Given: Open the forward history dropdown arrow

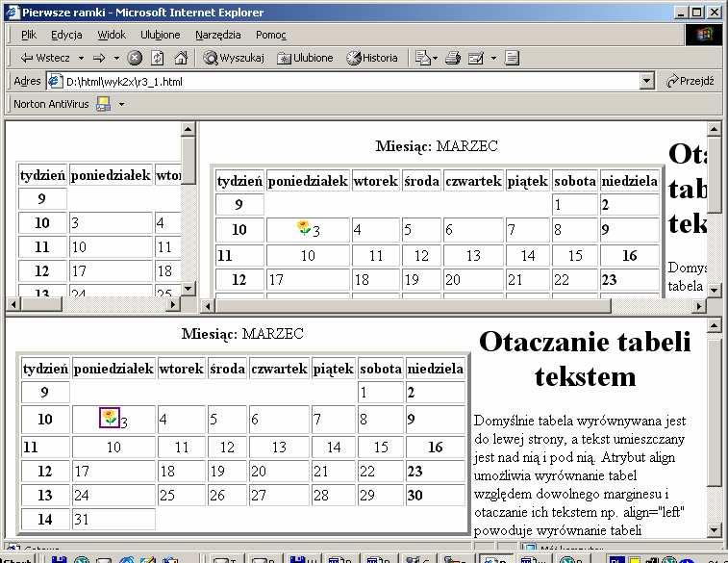Looking at the screenshot, I should [116, 58].
